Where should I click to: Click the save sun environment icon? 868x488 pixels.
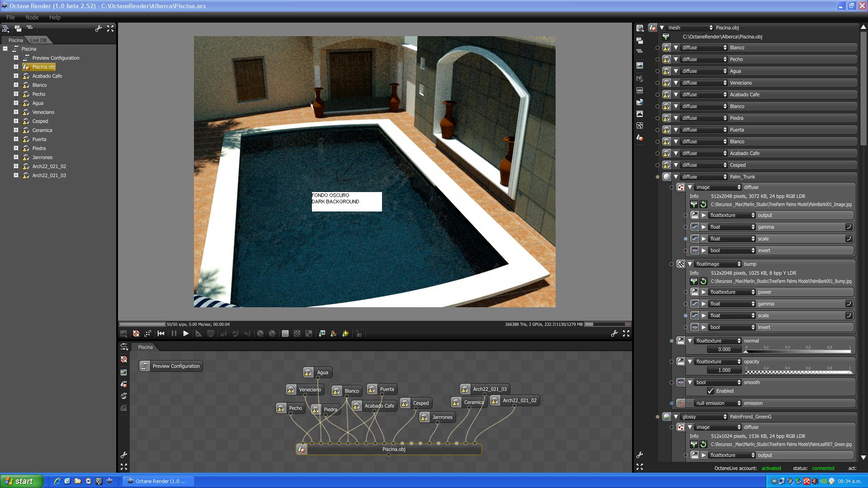[x=345, y=334]
